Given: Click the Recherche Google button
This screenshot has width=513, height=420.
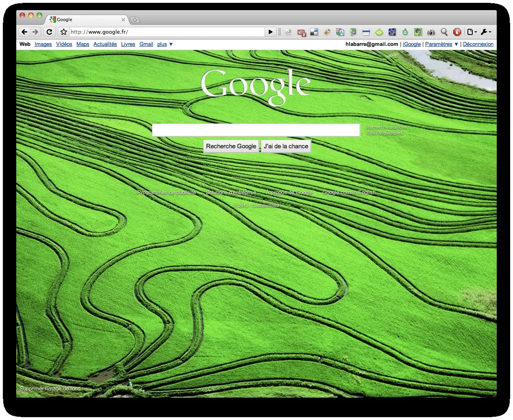Looking at the screenshot, I should tap(231, 146).
